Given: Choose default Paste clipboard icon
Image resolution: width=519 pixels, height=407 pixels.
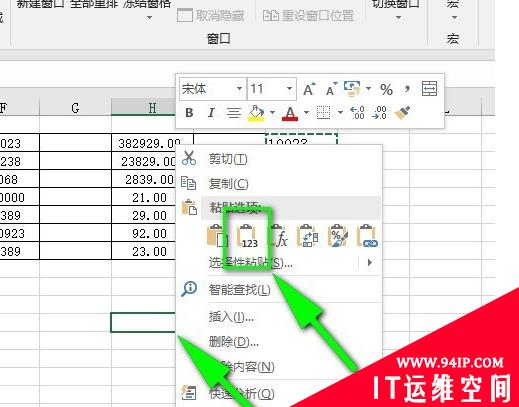Looking at the screenshot, I should 217,236.
